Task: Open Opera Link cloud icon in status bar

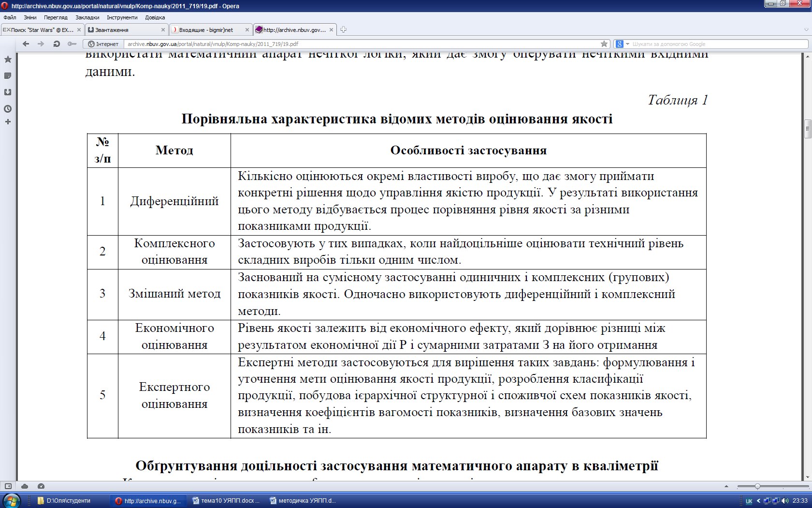Action: coord(25,486)
